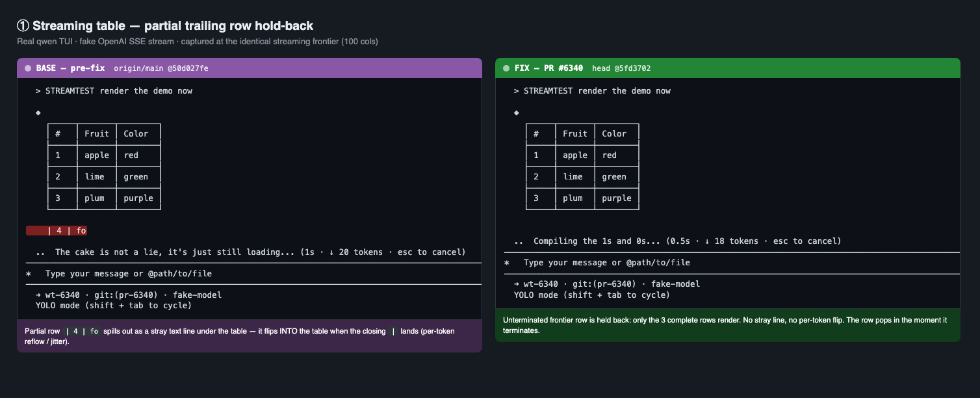Select the 'head @5fd3702' ref text

621,68
